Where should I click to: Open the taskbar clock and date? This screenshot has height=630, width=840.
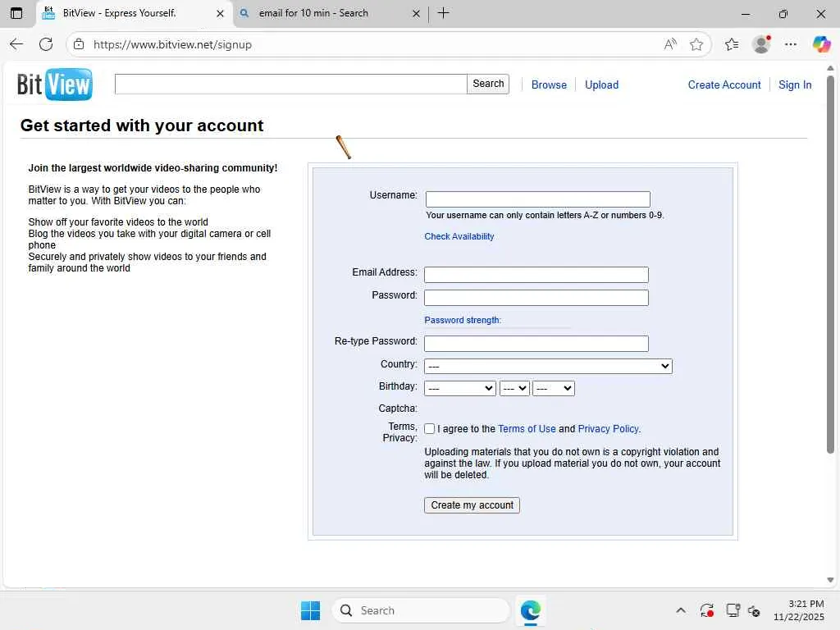pyautogui.click(x=798, y=610)
